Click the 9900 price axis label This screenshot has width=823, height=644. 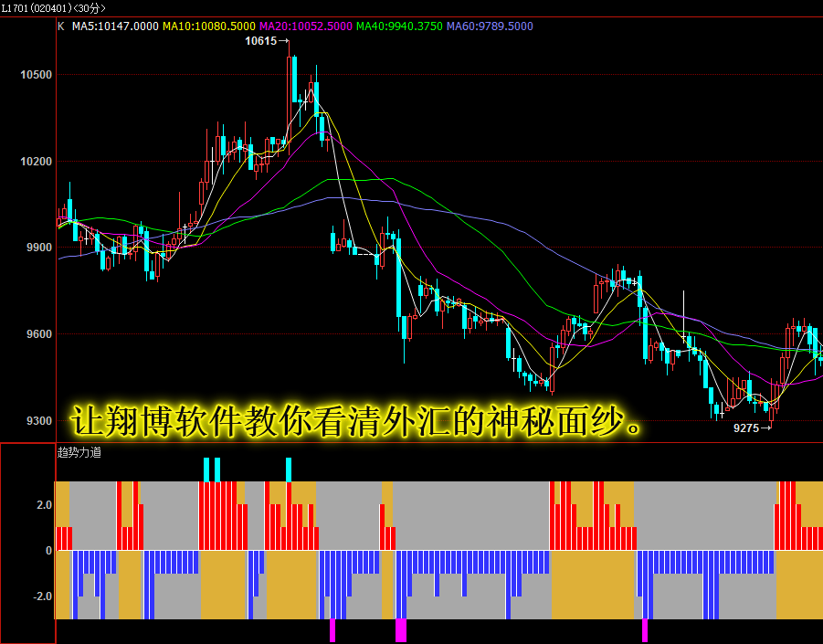pos(39,248)
